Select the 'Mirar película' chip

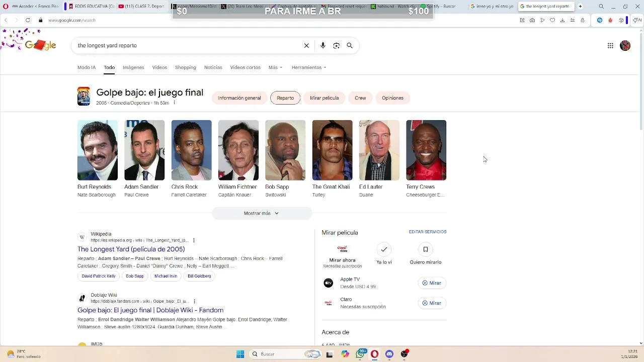click(x=325, y=98)
